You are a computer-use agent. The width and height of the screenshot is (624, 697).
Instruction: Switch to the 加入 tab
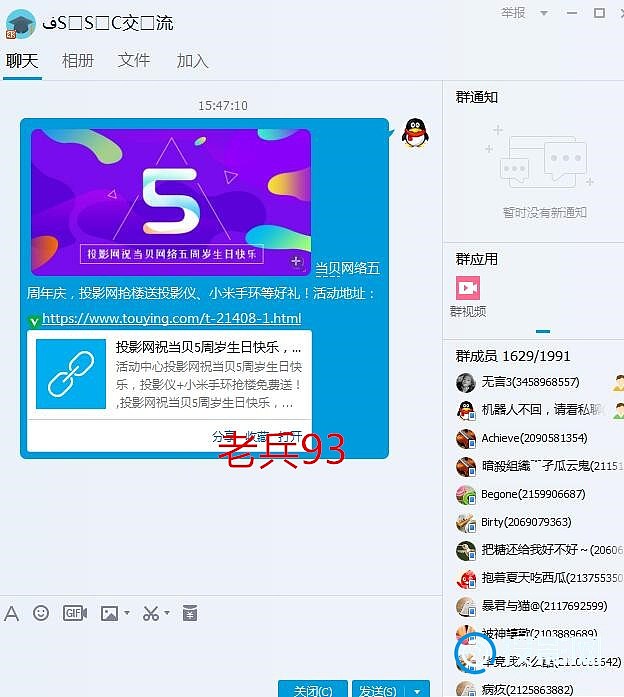pos(192,60)
